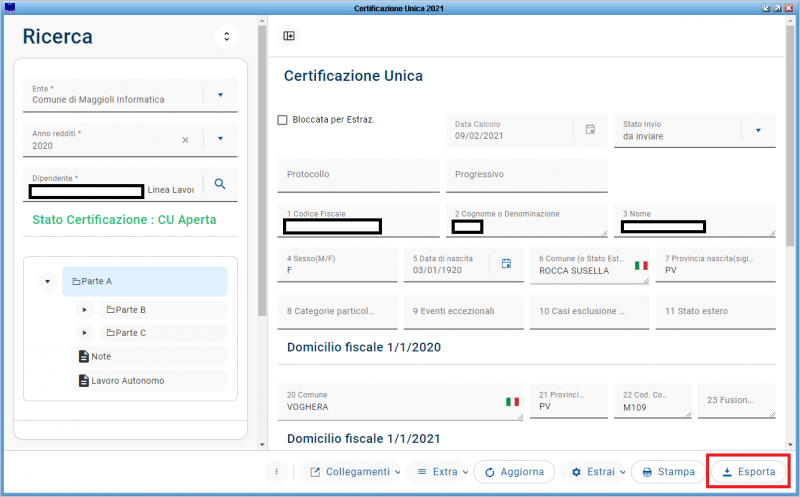The height and width of the screenshot is (497, 800).
Task: Click the 10 Casi esclusione field
Action: pos(589,312)
